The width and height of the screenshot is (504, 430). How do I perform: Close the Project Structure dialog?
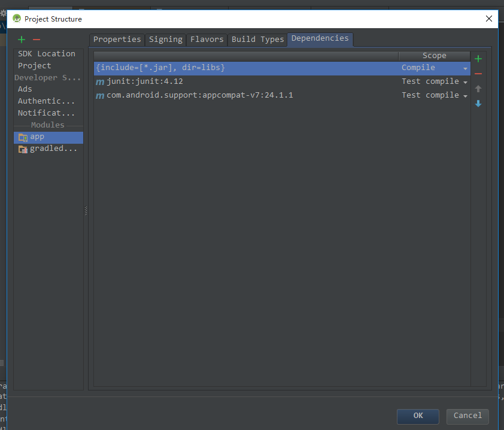tap(488, 19)
